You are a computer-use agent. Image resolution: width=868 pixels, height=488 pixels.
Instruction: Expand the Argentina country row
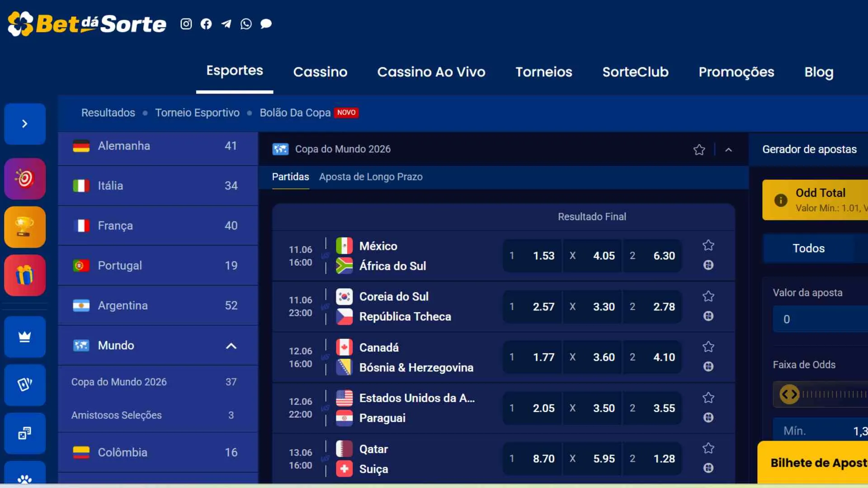(158, 305)
